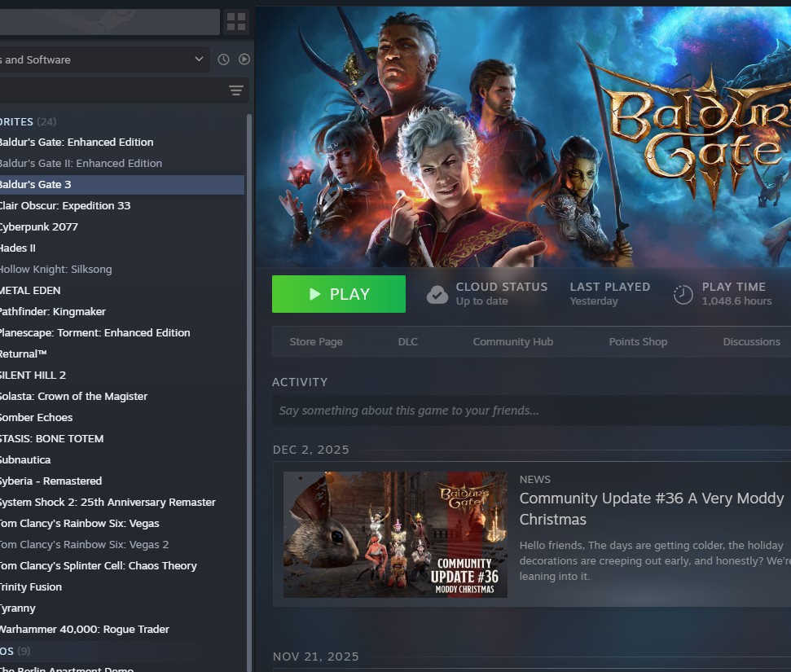791x672 pixels.
Task: Click the Baldur's Gate 3 hero banner
Action: [x=524, y=137]
